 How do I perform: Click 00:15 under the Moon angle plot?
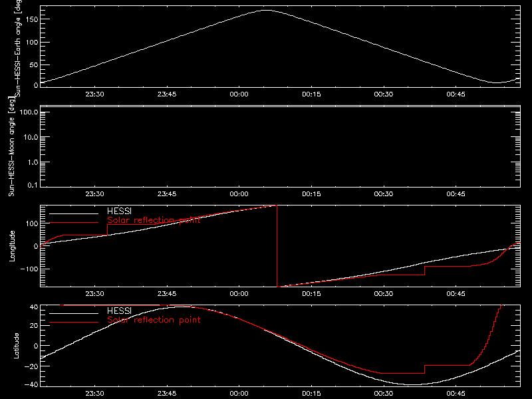(x=311, y=194)
